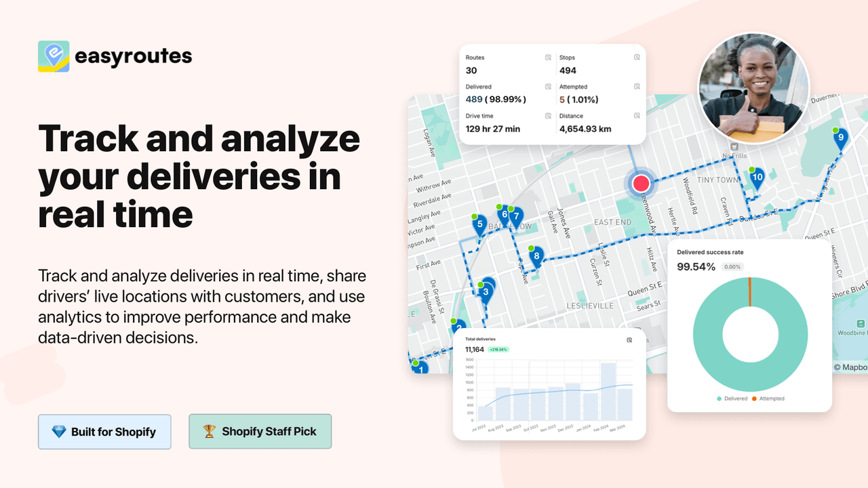Viewport: 868px width, 488px height.
Task: Toggle the Attempted legend item
Action: coord(773,399)
